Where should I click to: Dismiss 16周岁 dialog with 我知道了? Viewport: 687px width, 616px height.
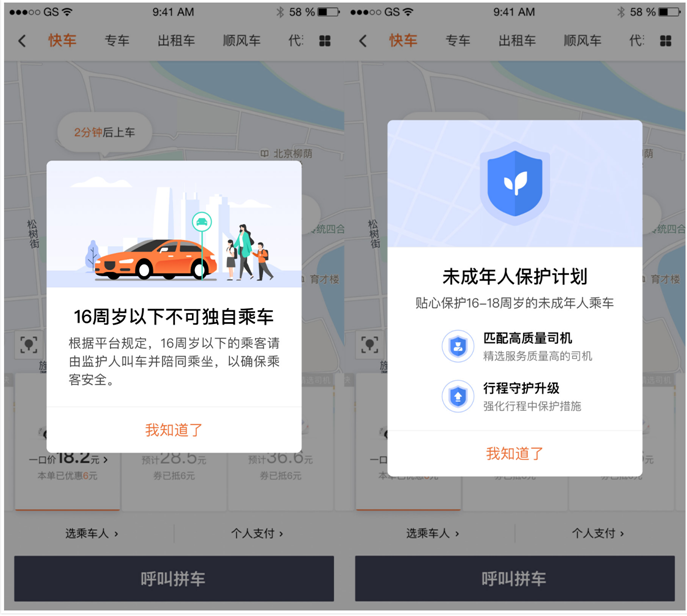[174, 430]
